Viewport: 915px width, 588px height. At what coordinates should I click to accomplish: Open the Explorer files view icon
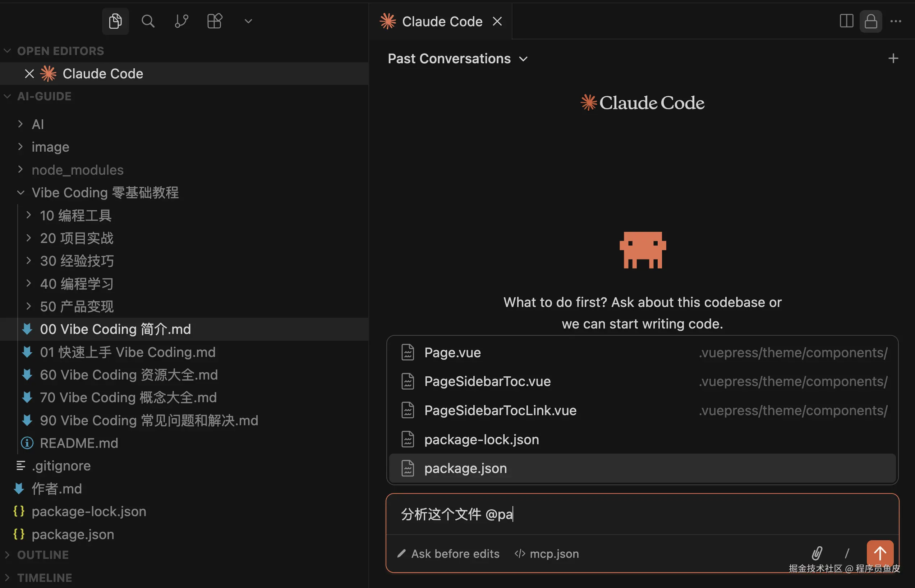pos(115,21)
